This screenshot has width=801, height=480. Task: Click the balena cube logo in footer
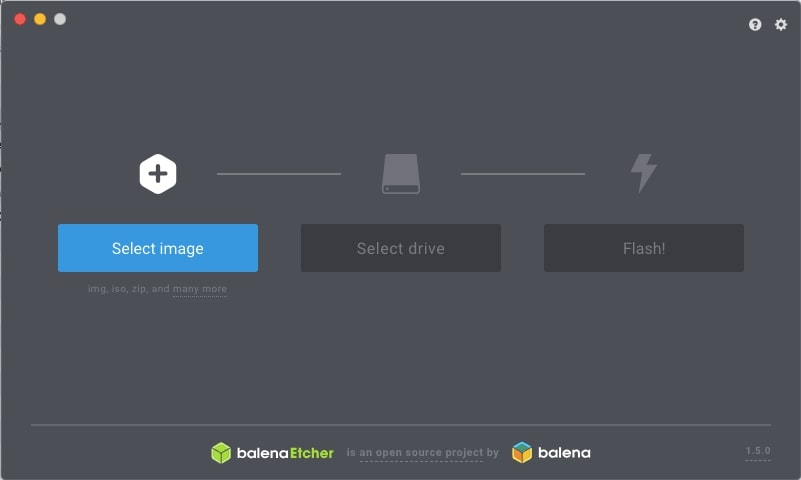[x=522, y=452]
